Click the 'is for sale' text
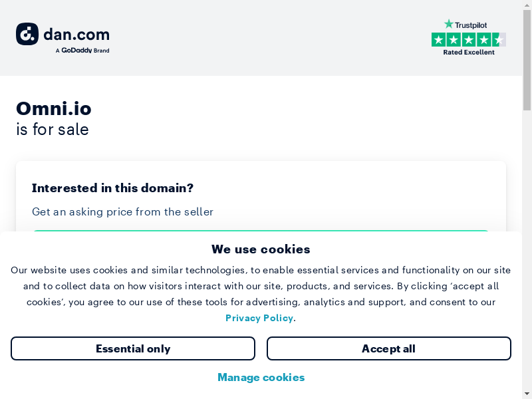 (53, 129)
